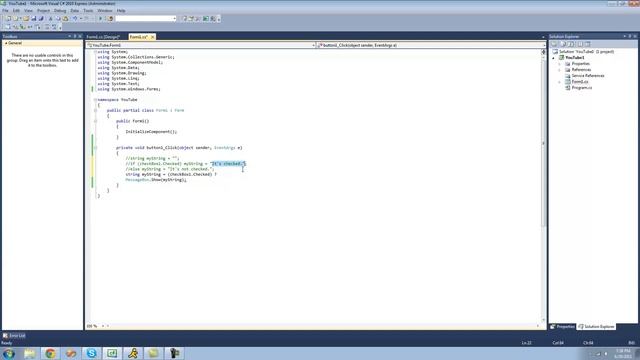Image resolution: width=640 pixels, height=360 pixels.
Task: Collapse the Form1 class code block
Action: point(95,110)
